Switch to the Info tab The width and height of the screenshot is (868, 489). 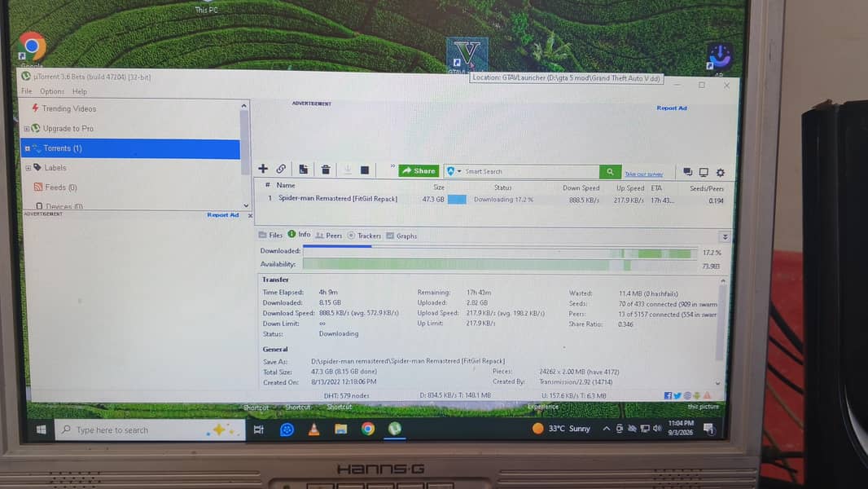(x=299, y=235)
